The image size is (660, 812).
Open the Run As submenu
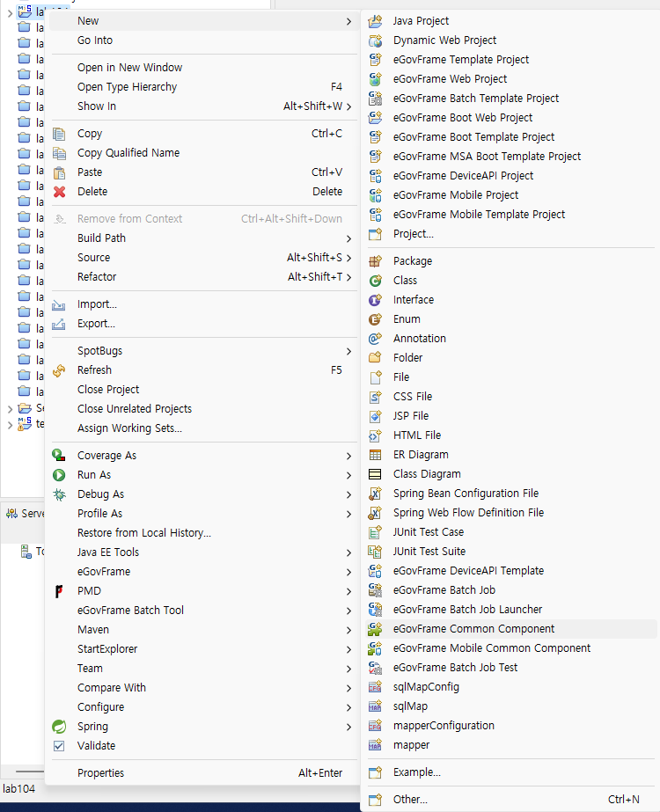tap(205, 475)
